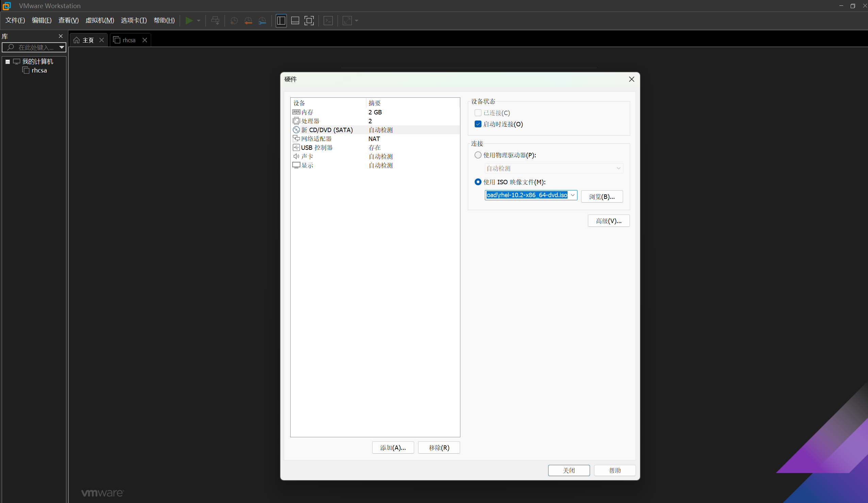
Task: Close the rhcsa tab
Action: point(145,40)
